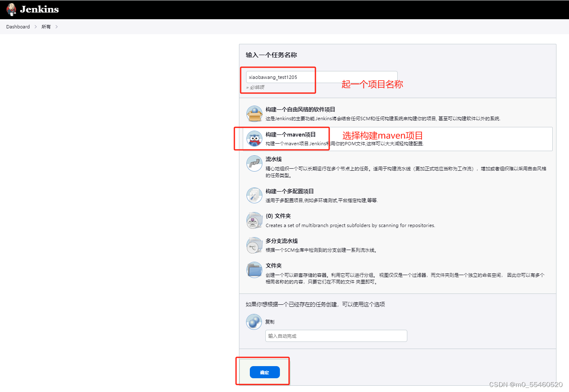569x392 pixels.
Task: Click the maven description mentioning POM文件
Action: pyautogui.click(x=345, y=144)
